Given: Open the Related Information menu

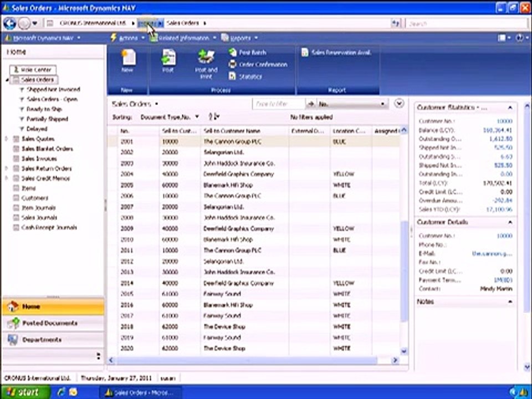Looking at the screenshot, I should [x=182, y=38].
